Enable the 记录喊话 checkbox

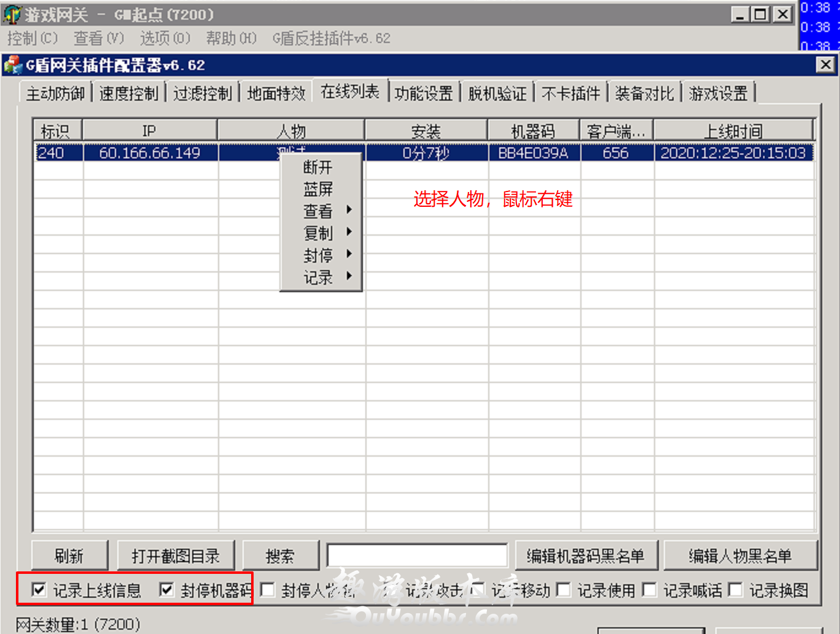pyautogui.click(x=650, y=590)
